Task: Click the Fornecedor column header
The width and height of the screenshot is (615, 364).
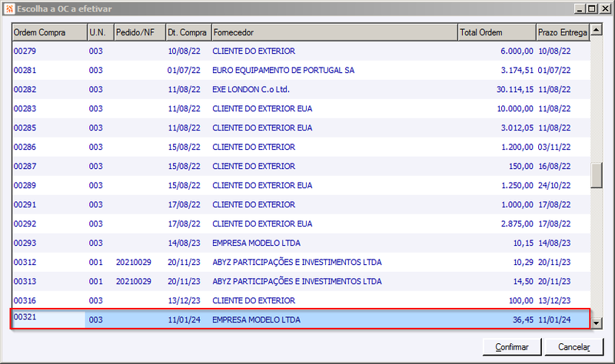Action: [x=334, y=32]
